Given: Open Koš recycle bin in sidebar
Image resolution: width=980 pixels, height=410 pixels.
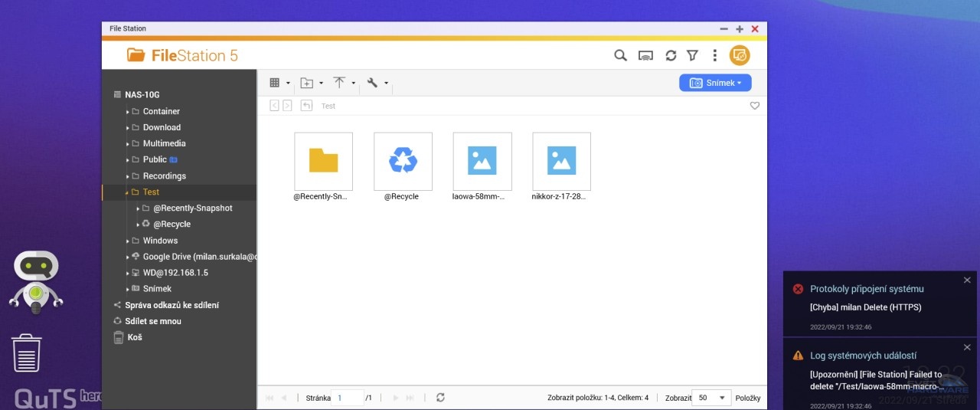Looking at the screenshot, I should coord(135,337).
